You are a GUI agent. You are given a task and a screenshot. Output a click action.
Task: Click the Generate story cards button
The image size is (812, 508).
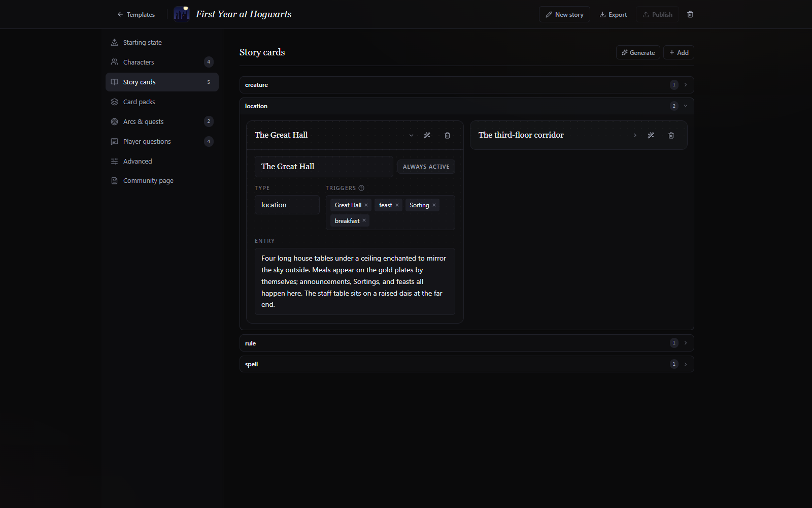(x=638, y=52)
